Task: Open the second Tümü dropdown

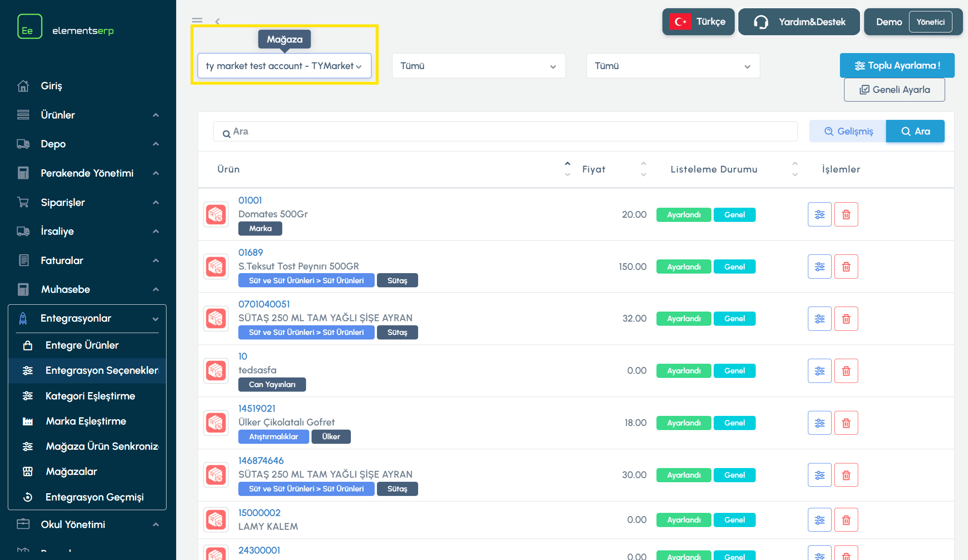Action: [x=672, y=66]
